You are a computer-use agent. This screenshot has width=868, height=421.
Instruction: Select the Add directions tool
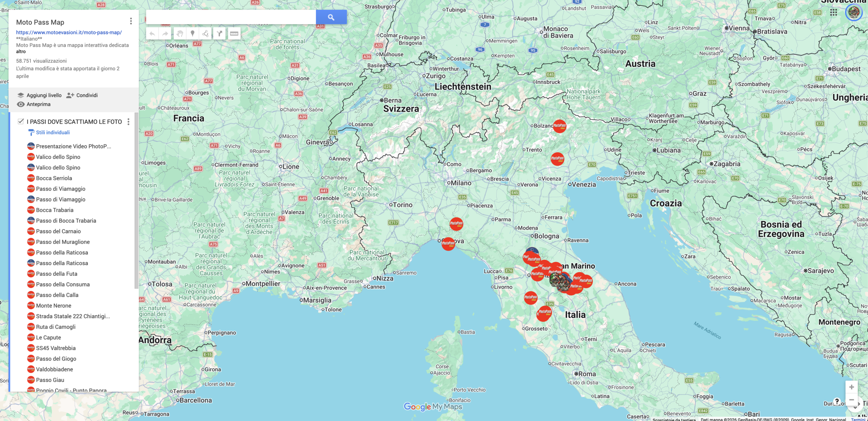click(220, 34)
